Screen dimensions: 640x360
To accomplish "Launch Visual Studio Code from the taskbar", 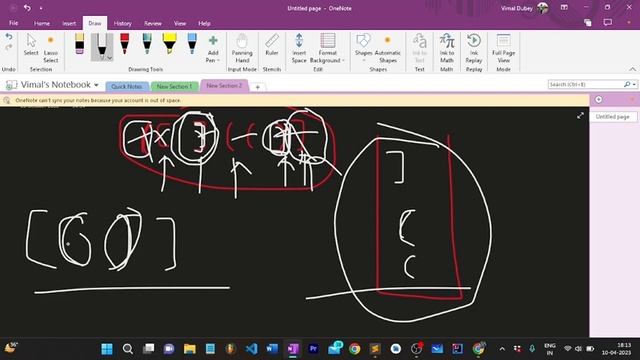I will coord(251,349).
